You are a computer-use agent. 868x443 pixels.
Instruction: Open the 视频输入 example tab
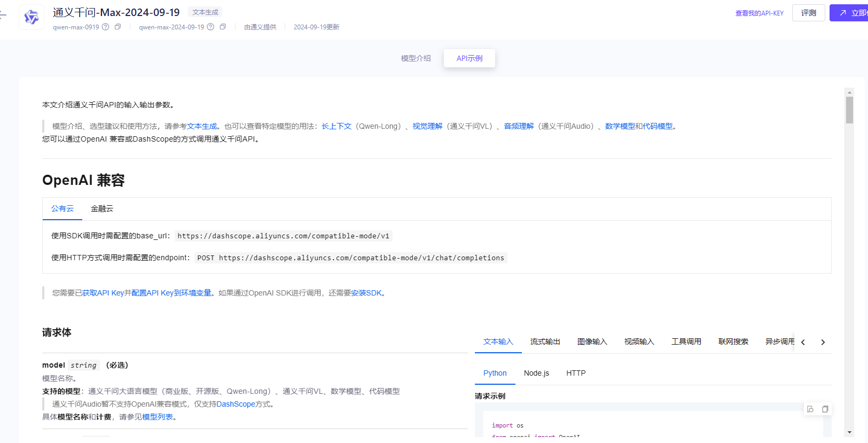coord(639,342)
